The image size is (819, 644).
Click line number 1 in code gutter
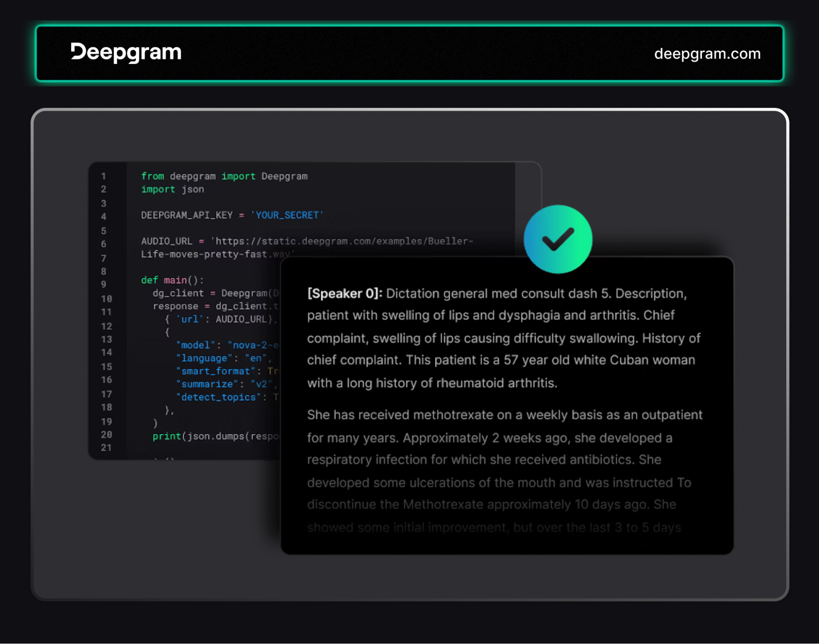pyautogui.click(x=104, y=176)
